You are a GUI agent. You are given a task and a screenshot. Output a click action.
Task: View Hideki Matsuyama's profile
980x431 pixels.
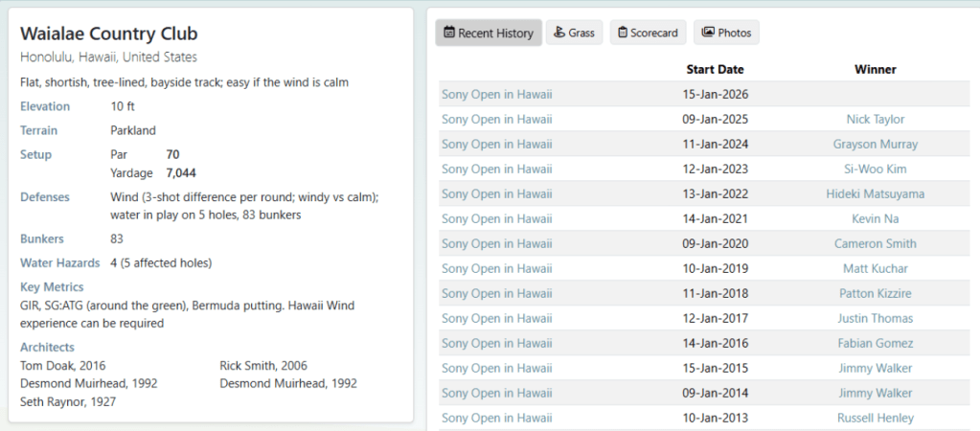coord(875,193)
